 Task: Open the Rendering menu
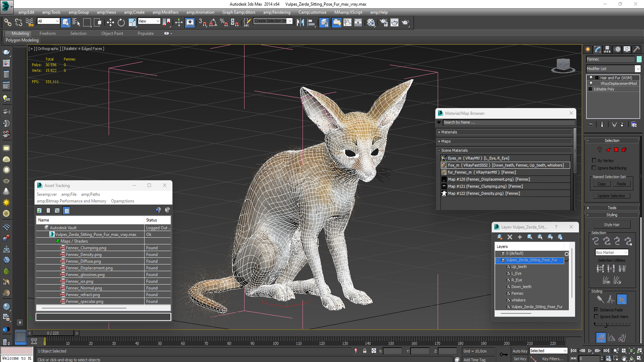[277, 12]
